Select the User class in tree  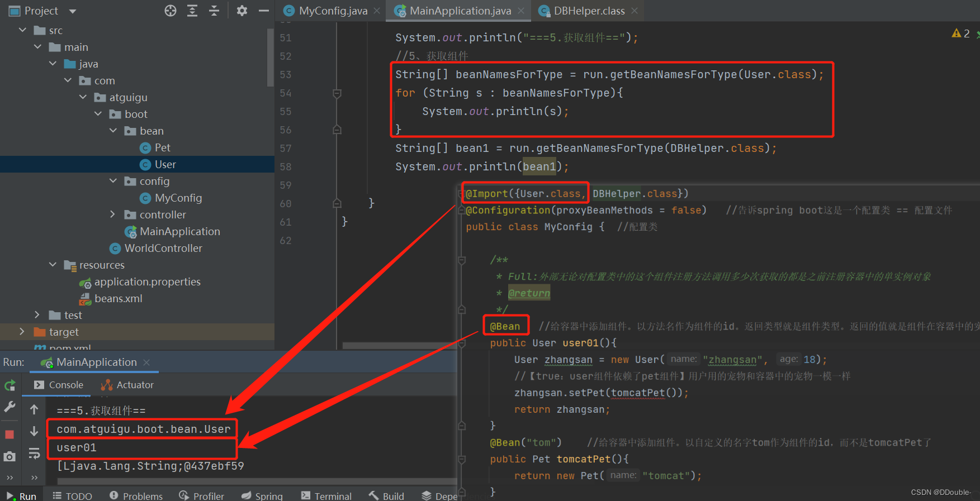pos(158,164)
